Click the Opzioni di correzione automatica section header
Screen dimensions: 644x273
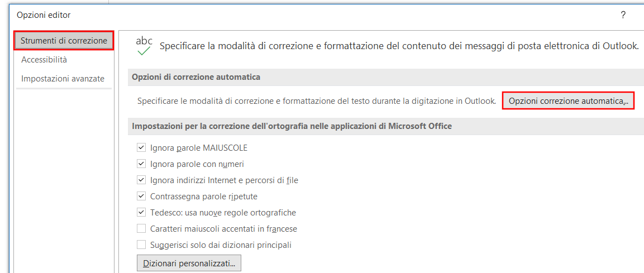pyautogui.click(x=196, y=77)
